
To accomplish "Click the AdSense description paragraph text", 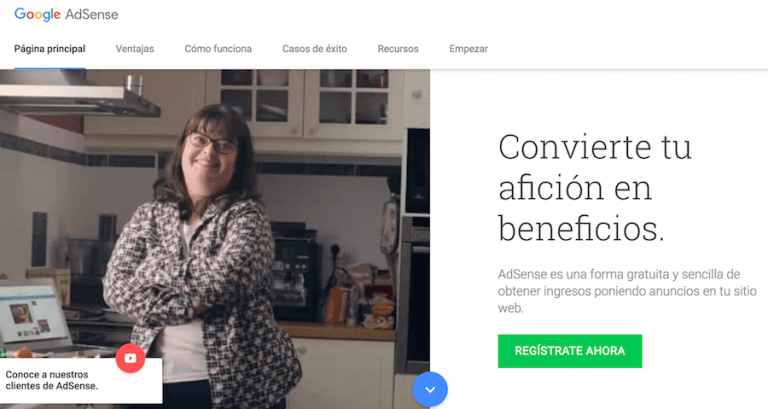I will [x=627, y=291].
